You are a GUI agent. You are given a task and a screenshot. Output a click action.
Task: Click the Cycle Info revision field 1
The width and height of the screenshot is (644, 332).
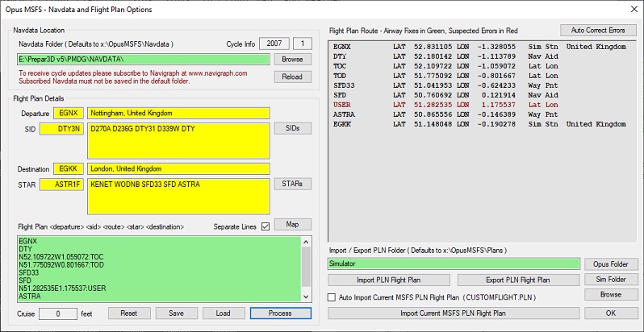click(303, 44)
